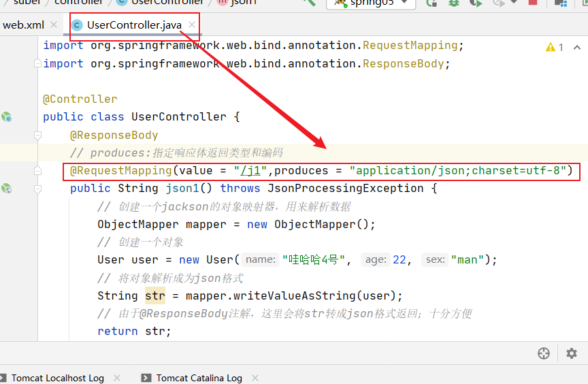The image size is (588, 384).
Task: Click the red Stop button in the top toolbar
Action: point(533,3)
